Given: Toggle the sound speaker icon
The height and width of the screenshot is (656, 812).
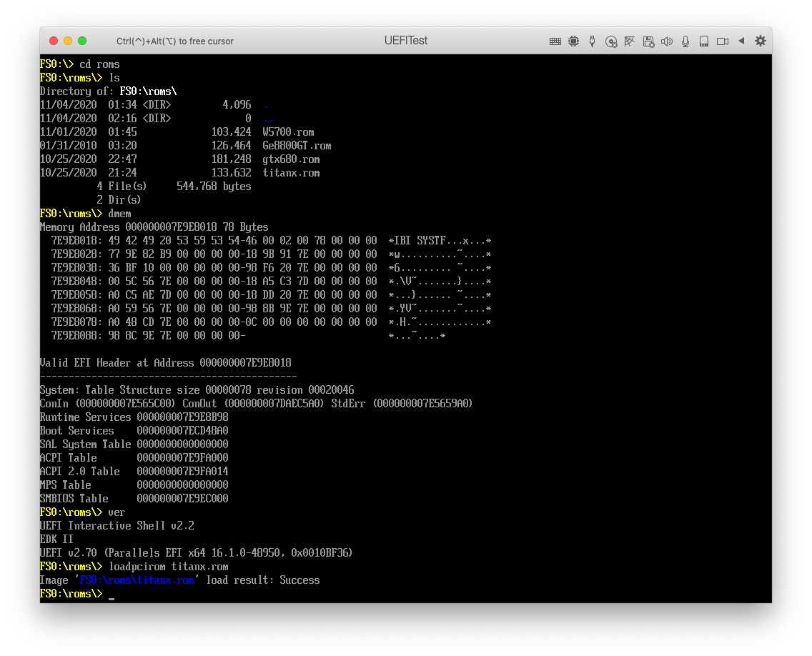Looking at the screenshot, I should point(667,41).
